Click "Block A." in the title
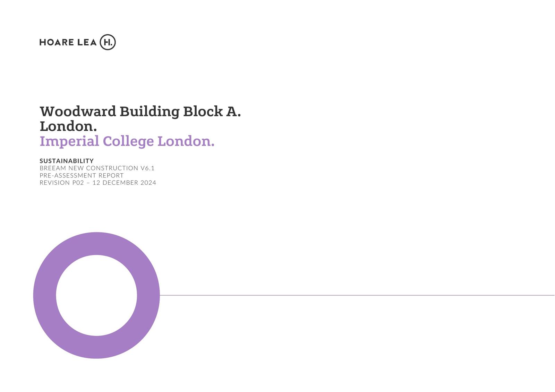Screen dimensions: 555x392 [x=212, y=112]
